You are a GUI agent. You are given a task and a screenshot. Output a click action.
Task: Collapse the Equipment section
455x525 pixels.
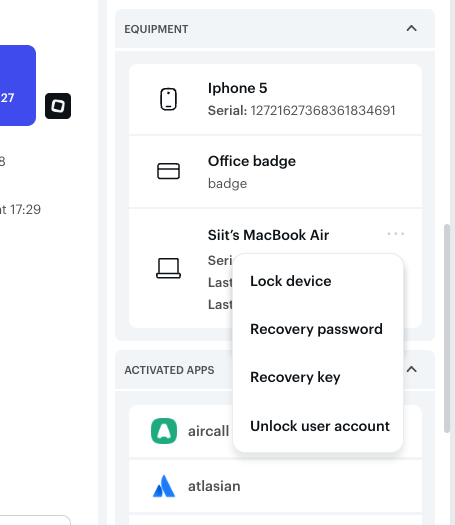coord(411,28)
